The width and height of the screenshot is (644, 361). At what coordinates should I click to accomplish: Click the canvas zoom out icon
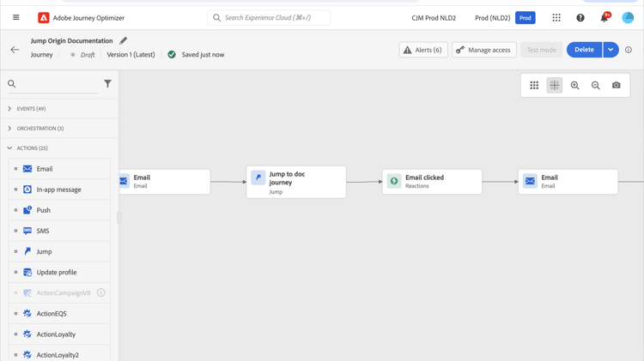pyautogui.click(x=596, y=85)
